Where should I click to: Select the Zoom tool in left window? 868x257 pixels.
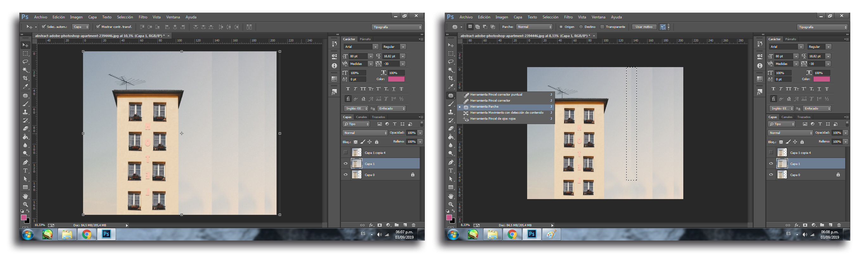pyautogui.click(x=25, y=204)
